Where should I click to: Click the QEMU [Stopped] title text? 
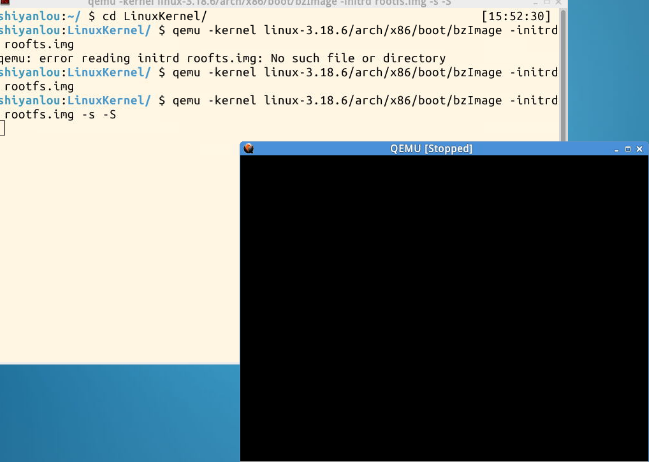pos(431,149)
